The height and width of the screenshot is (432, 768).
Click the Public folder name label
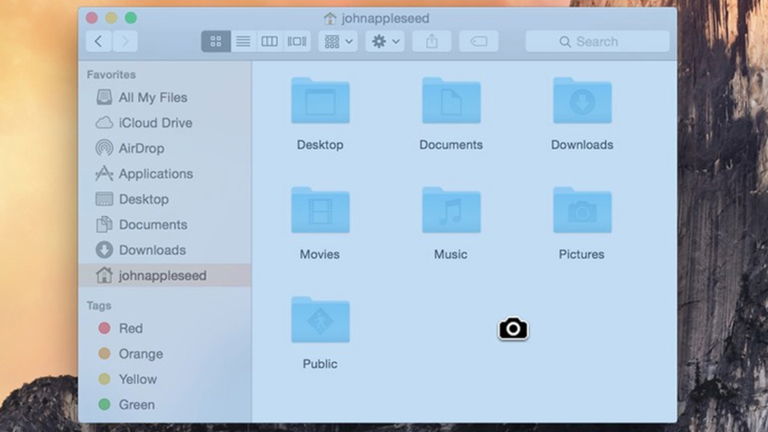(320, 364)
